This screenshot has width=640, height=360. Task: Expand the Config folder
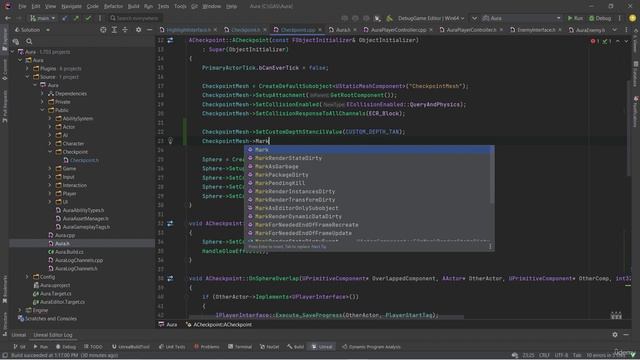tap(27, 277)
